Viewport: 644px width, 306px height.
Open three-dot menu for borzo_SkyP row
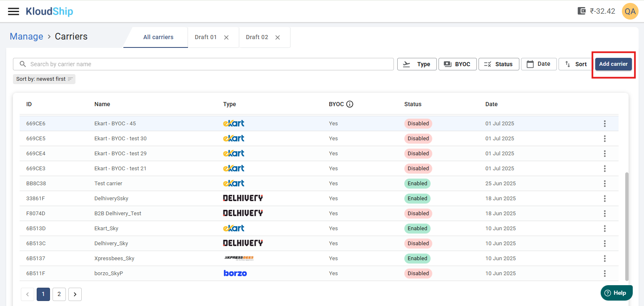604,274
